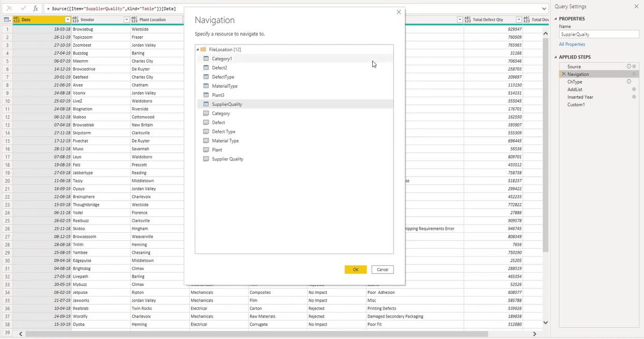The image size is (644, 339).
Task: Click the Vendor column data type icon
Action: (76, 20)
